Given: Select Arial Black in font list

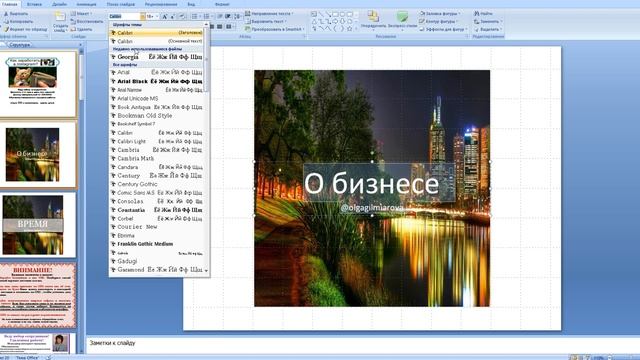Looking at the screenshot, I should (x=156, y=81).
